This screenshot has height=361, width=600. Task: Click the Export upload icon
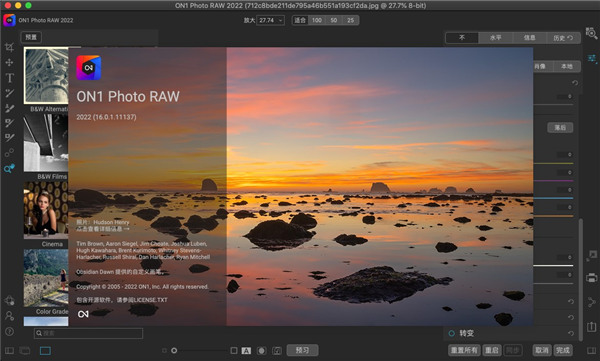click(592, 327)
